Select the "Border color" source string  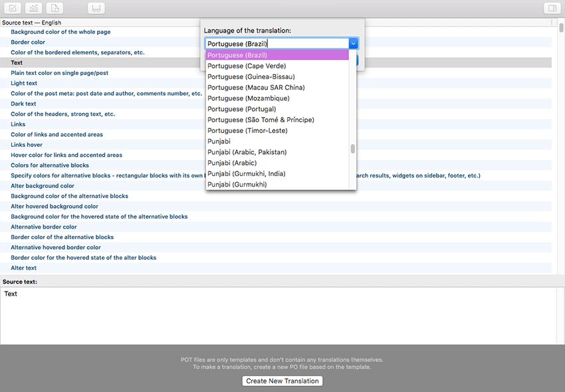pyautogui.click(x=28, y=42)
